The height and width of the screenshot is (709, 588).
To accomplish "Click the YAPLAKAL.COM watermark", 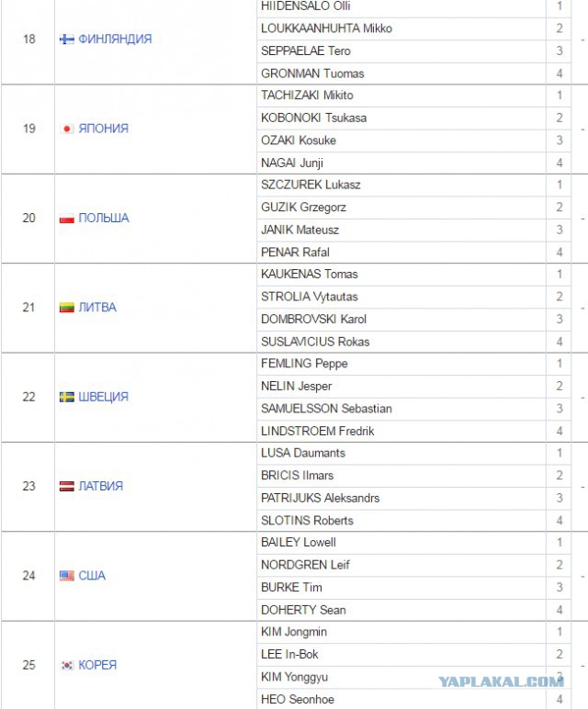I will 501,681.
